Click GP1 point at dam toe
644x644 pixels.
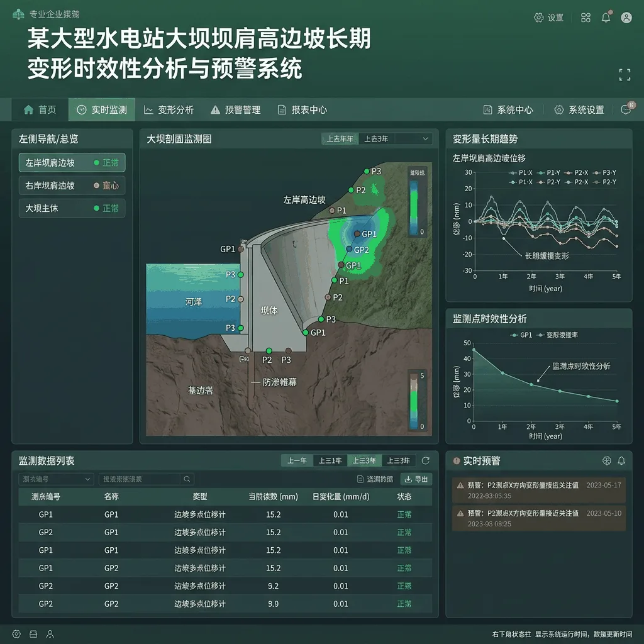306,333
